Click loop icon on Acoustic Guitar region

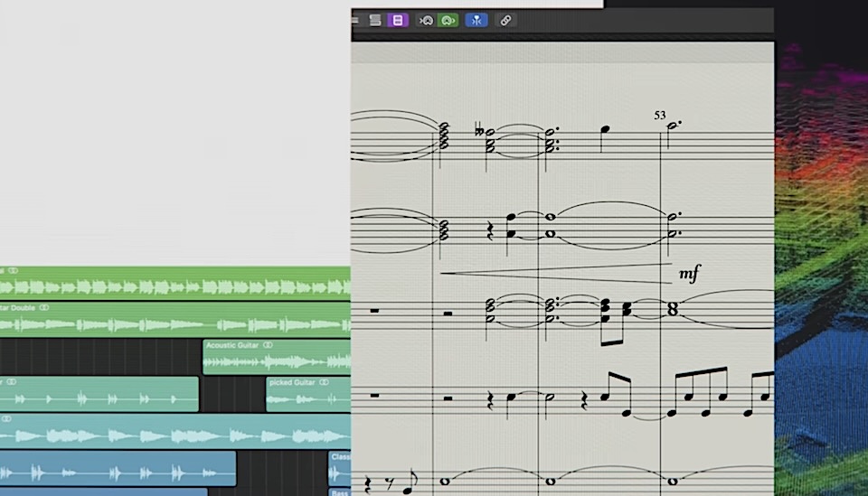(269, 345)
